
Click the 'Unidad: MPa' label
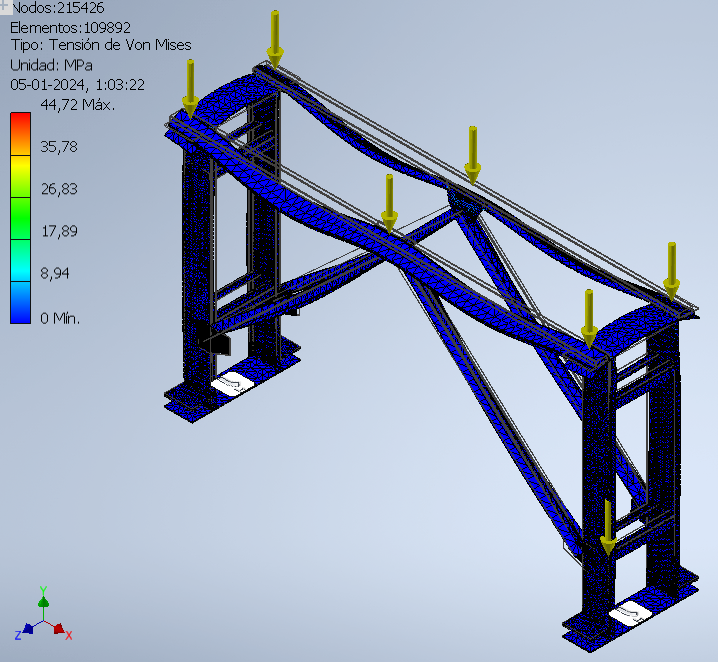pyautogui.click(x=51, y=65)
